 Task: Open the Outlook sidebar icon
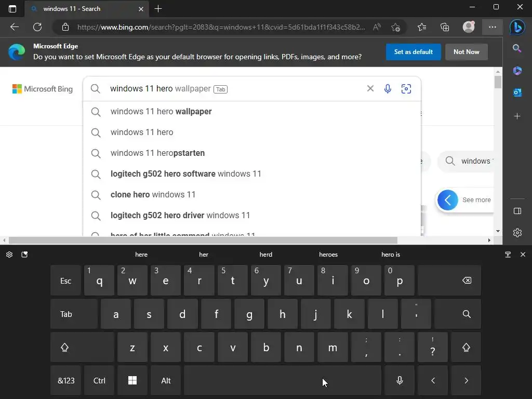click(x=517, y=92)
